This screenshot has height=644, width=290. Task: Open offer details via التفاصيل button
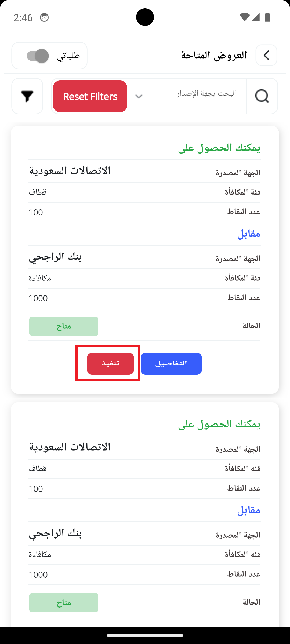171,364
